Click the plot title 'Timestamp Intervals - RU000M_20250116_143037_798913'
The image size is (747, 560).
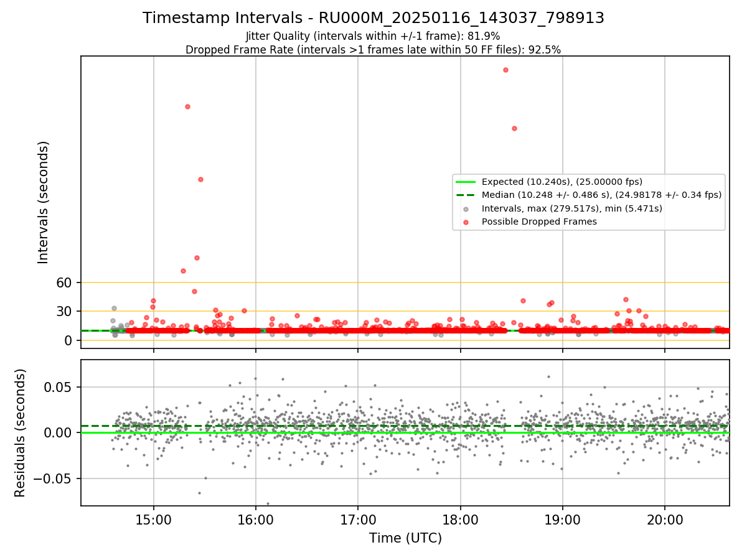(374, 18)
